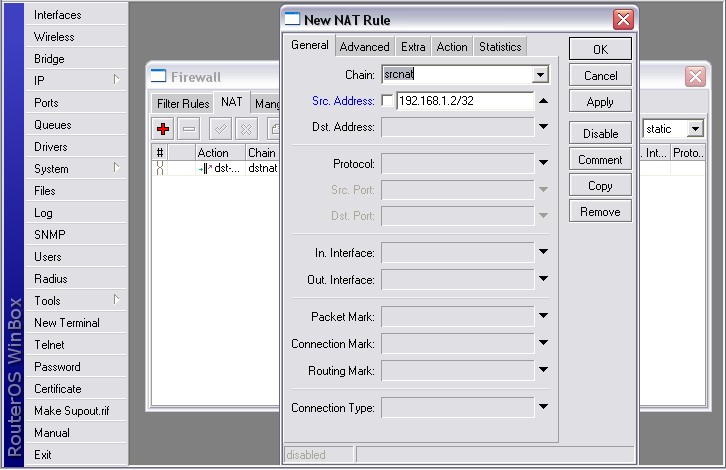Click the Src. Address input field
The image size is (726, 470).
pos(464,101)
